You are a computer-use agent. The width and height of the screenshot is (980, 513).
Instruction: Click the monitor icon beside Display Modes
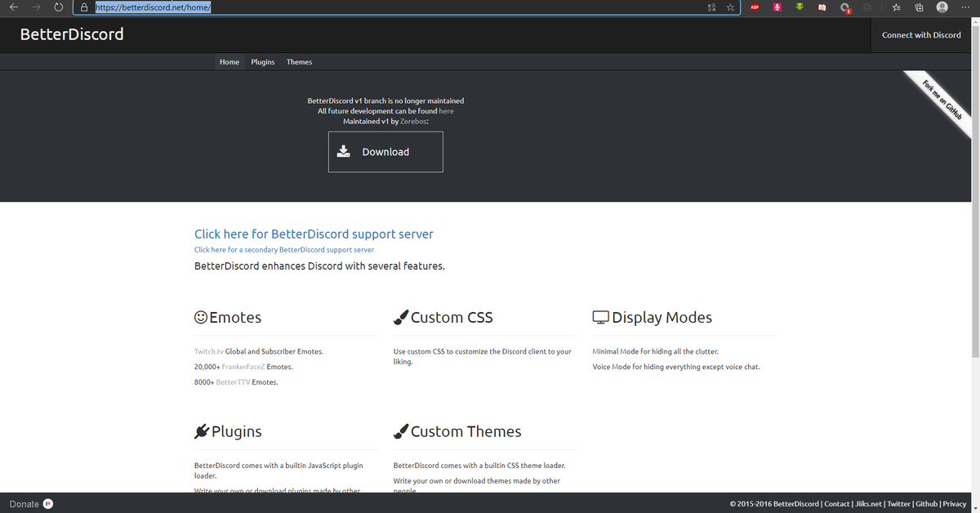600,318
